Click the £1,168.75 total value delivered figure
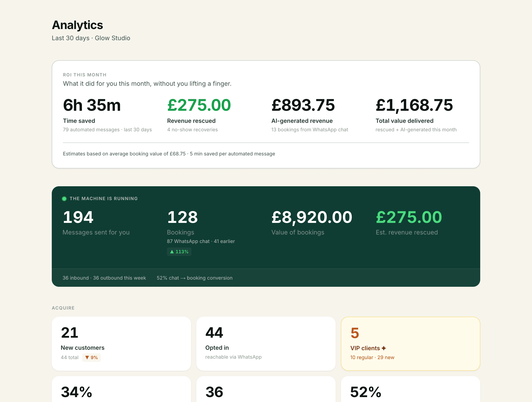The image size is (532, 402). [x=414, y=105]
